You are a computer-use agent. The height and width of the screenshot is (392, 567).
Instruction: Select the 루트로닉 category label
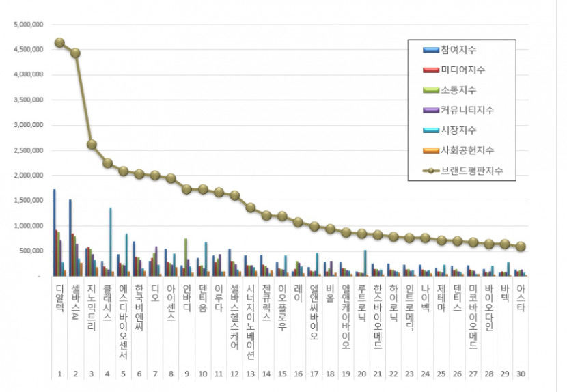pos(362,303)
